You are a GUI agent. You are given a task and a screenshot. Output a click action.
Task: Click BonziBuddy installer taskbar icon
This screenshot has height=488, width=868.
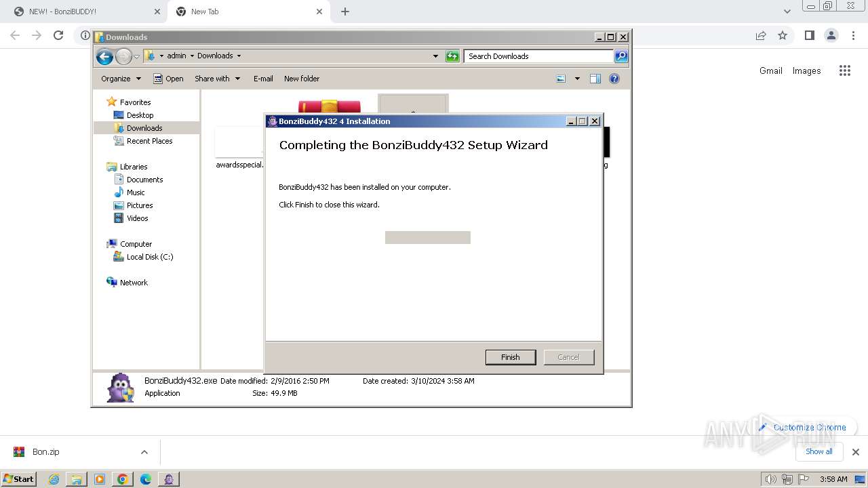pos(169,479)
